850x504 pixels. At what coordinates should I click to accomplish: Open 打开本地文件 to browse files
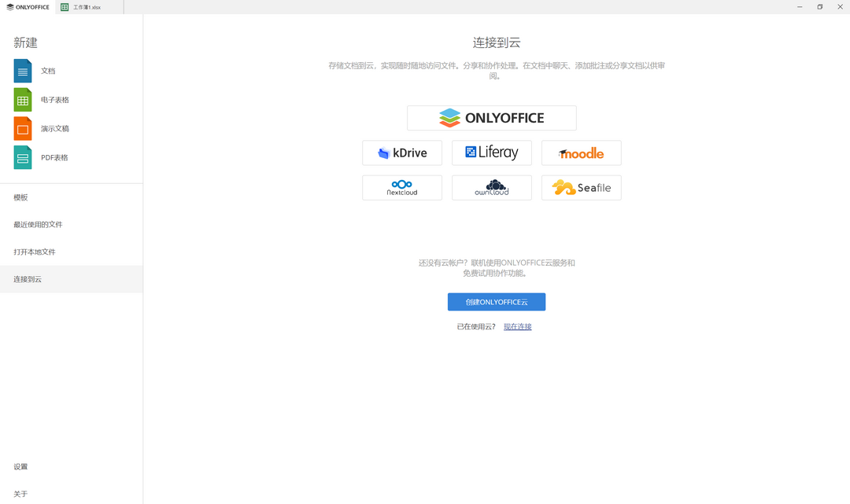[34, 252]
